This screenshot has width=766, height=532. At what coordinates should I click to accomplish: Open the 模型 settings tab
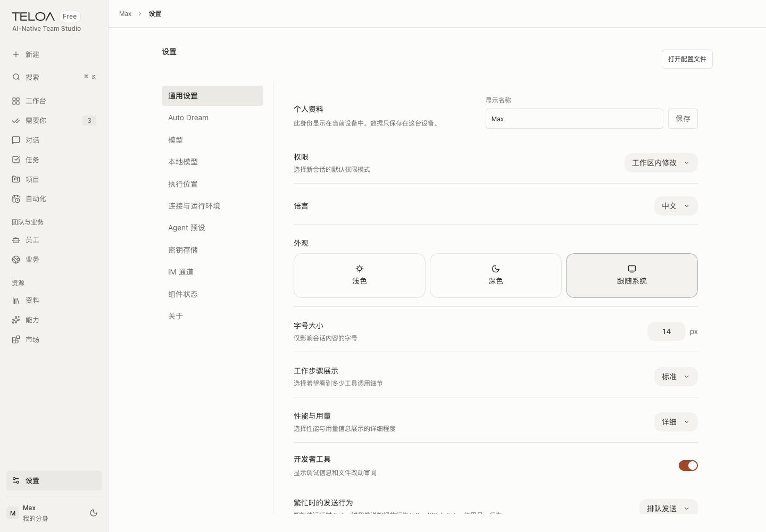(x=212, y=140)
